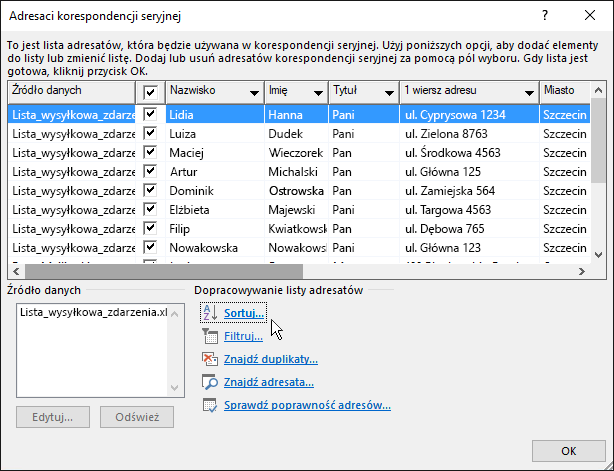
Task: Select the cell ul. Targowa 4563
Action: click(470, 210)
